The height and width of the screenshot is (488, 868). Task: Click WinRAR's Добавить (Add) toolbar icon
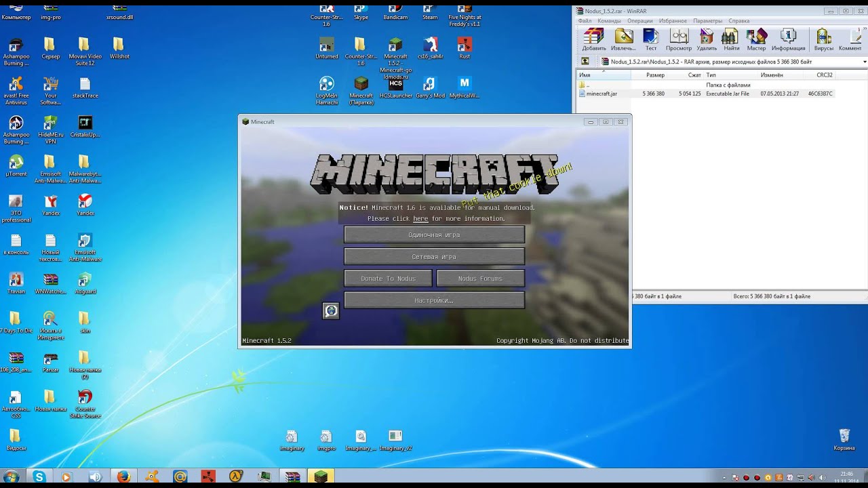593,40
